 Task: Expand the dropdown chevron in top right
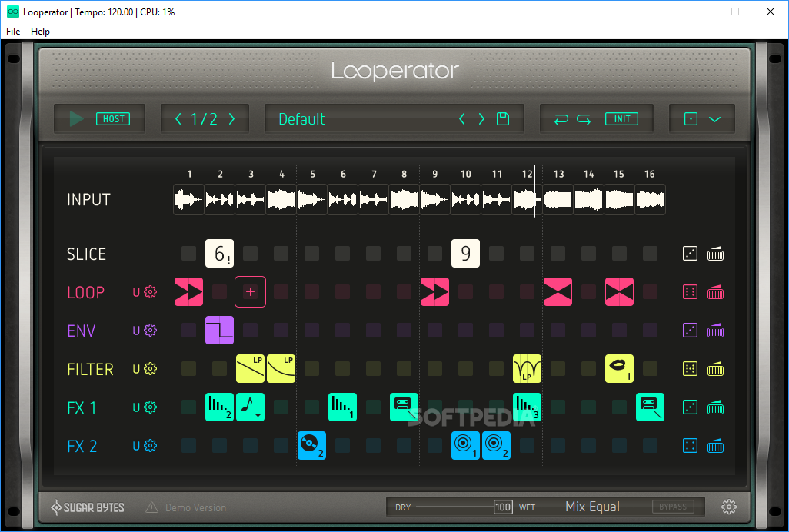(x=715, y=118)
